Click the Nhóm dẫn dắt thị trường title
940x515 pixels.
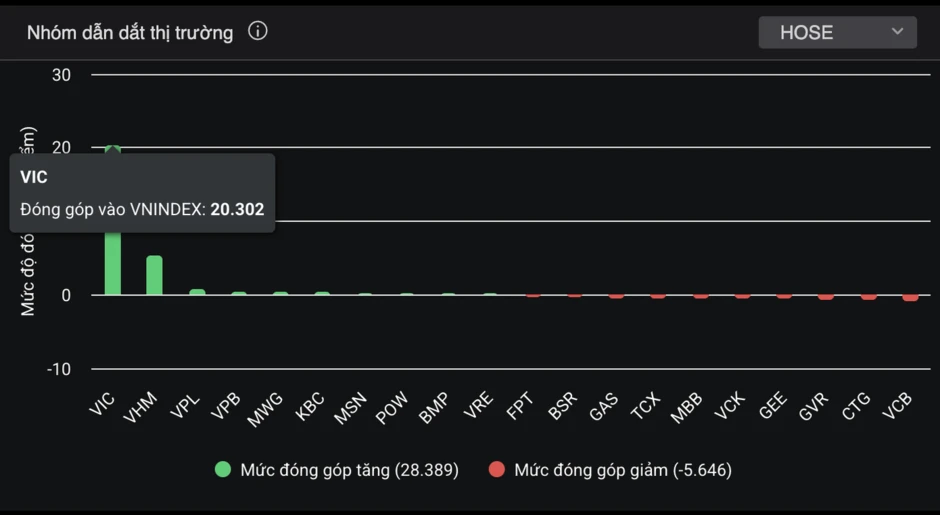(x=130, y=32)
